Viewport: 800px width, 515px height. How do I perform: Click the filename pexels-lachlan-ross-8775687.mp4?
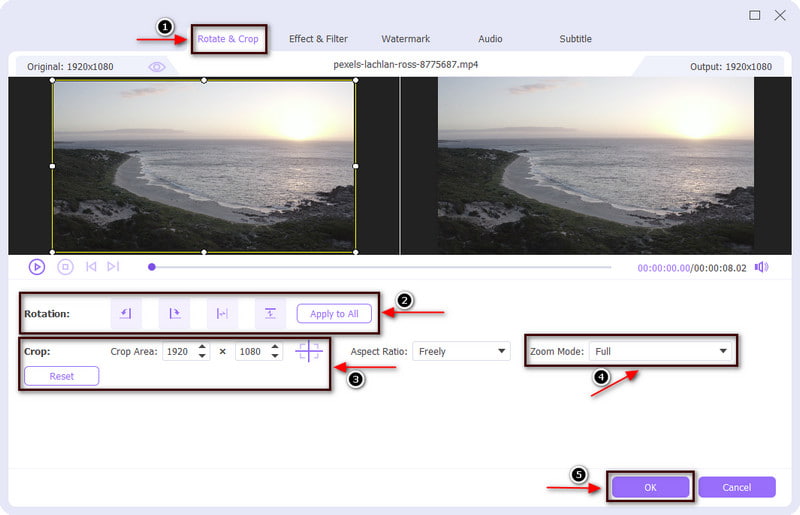coord(406,65)
